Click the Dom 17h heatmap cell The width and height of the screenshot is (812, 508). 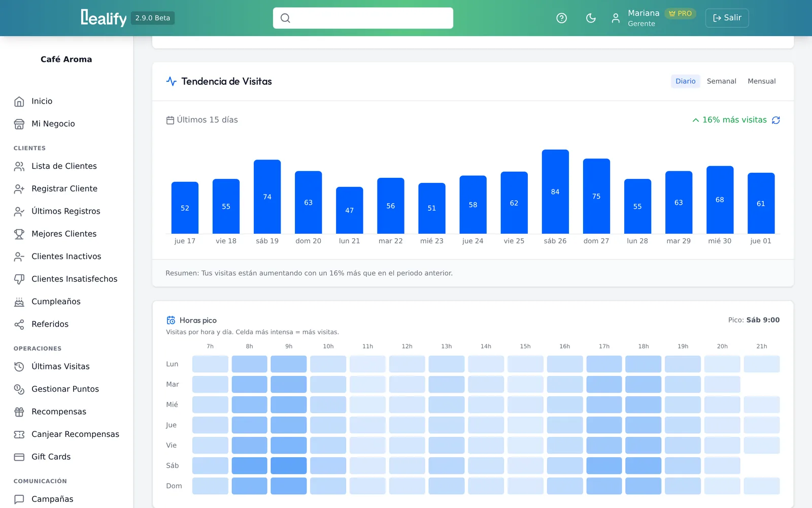[x=604, y=486]
